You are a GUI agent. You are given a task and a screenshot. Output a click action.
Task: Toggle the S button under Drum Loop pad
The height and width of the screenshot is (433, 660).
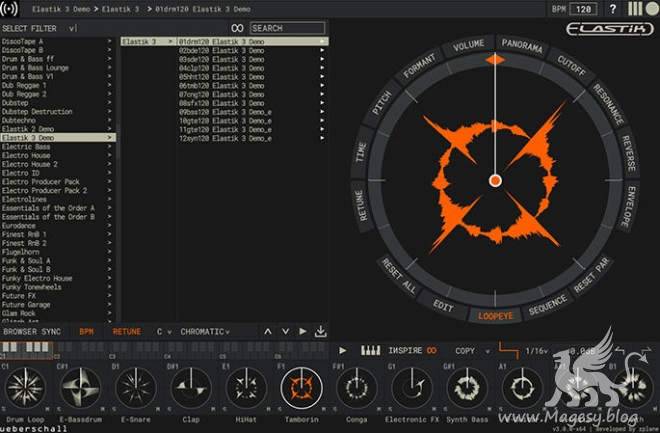pos(3,409)
